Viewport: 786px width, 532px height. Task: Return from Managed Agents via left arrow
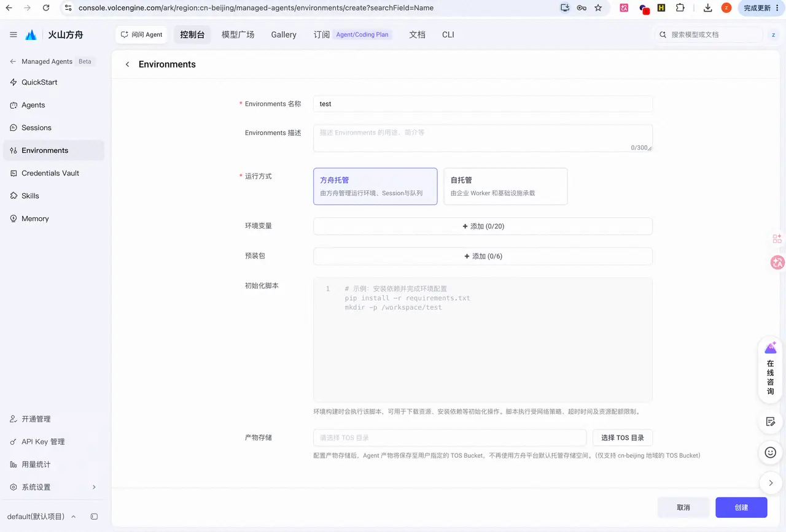click(13, 61)
